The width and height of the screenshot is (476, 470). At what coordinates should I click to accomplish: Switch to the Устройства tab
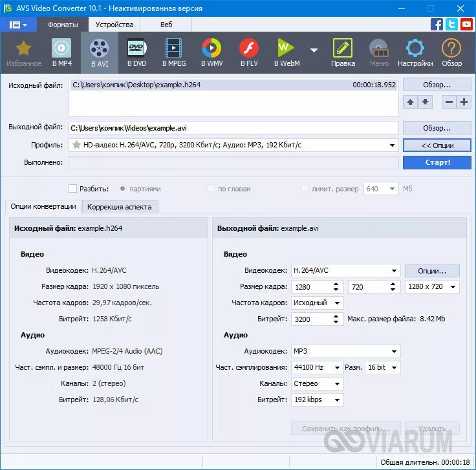point(114,25)
